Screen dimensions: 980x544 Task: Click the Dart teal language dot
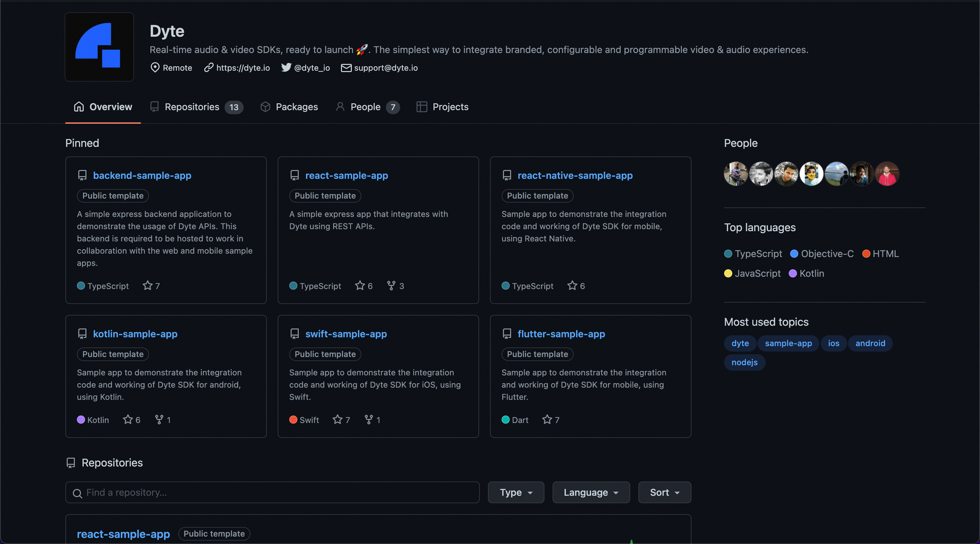pos(506,420)
